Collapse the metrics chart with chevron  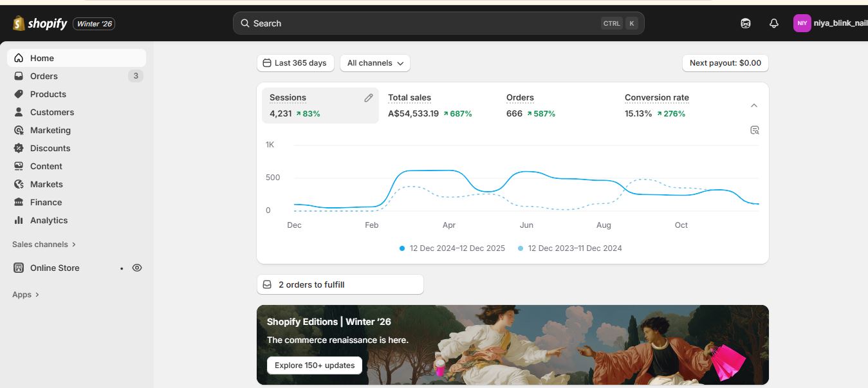coord(754,106)
